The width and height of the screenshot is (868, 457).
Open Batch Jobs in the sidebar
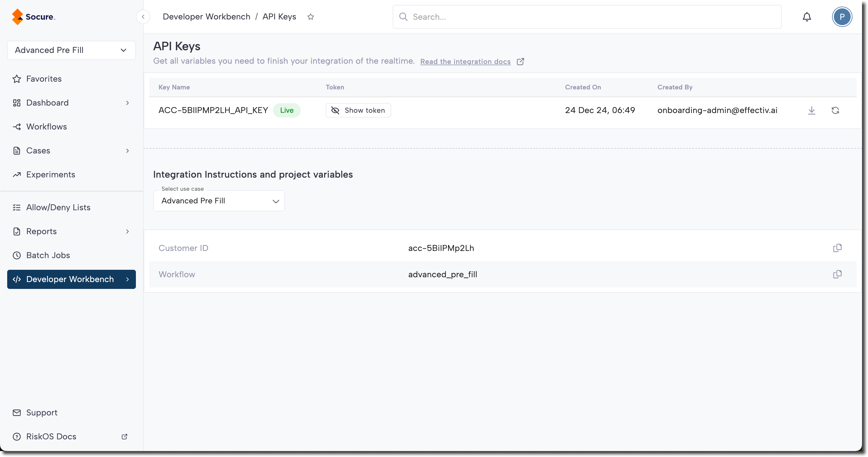click(48, 255)
